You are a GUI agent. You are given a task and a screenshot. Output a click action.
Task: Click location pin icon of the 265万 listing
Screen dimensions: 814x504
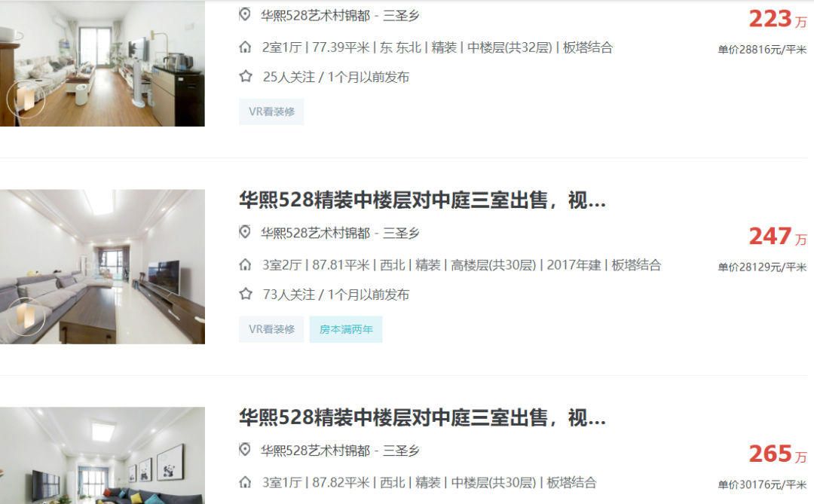245,450
